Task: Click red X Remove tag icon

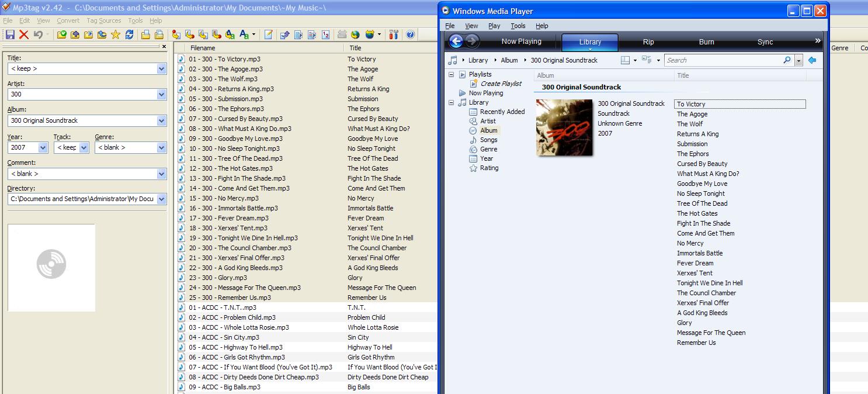Action: tap(24, 34)
